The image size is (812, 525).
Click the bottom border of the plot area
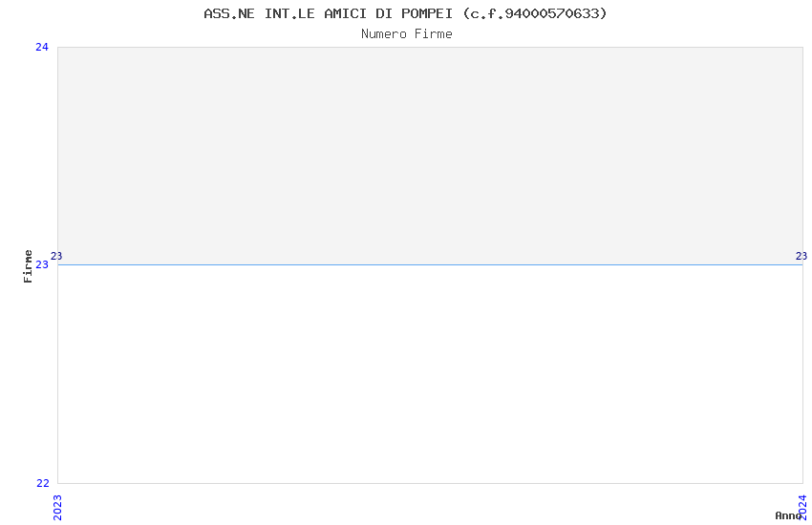coord(430,484)
